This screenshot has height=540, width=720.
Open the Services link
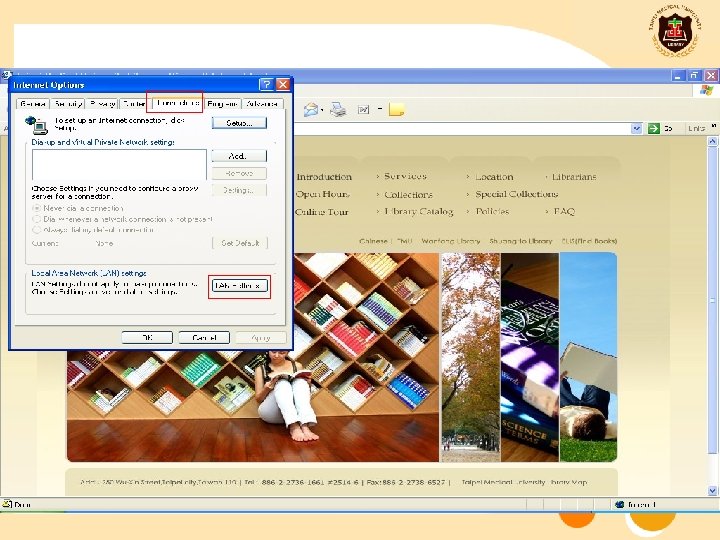405,176
